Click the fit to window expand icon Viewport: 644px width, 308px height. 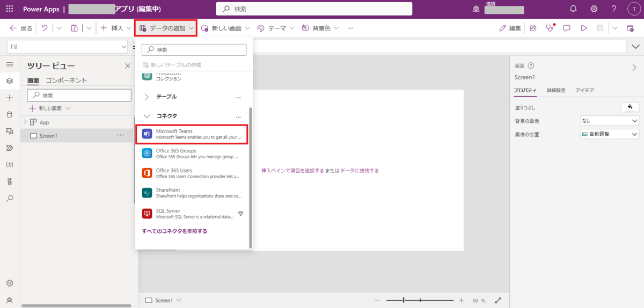coord(498,300)
